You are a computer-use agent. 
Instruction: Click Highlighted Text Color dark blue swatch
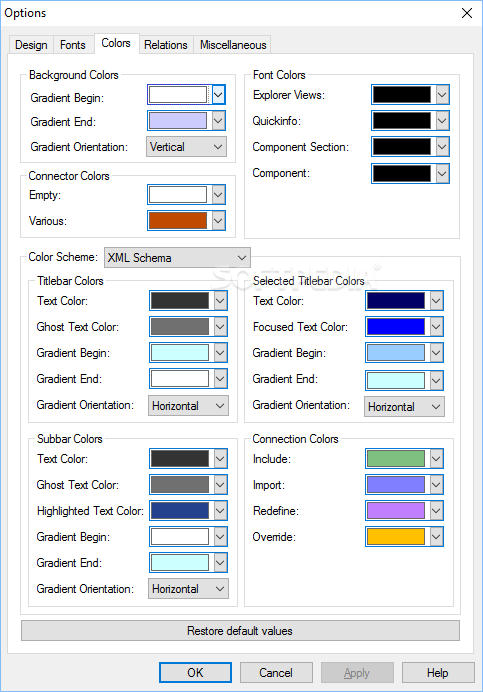[x=180, y=511]
